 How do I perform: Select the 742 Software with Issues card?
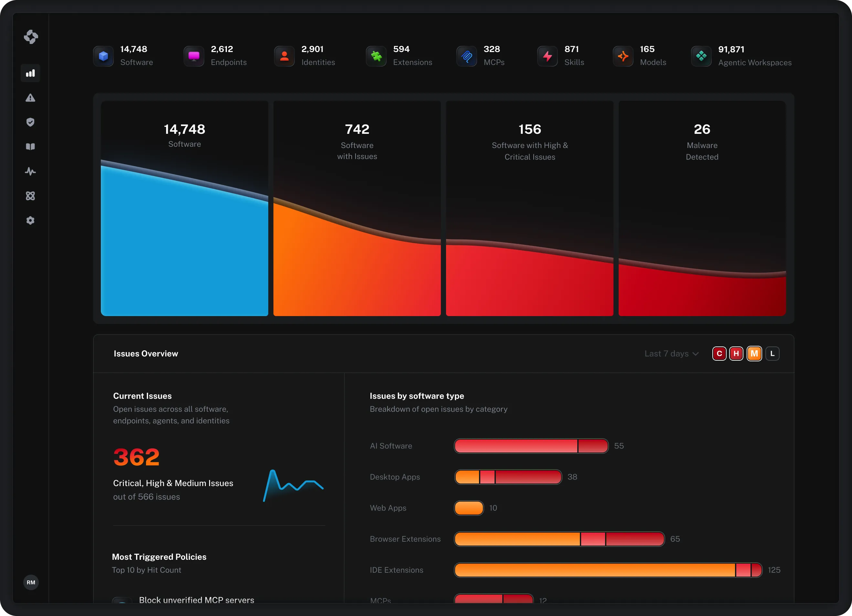[x=357, y=208]
